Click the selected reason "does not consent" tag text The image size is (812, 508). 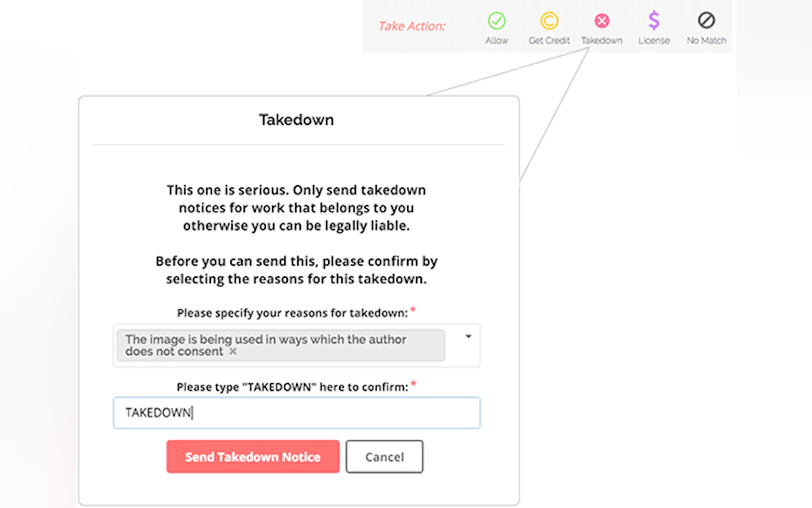pos(174,352)
